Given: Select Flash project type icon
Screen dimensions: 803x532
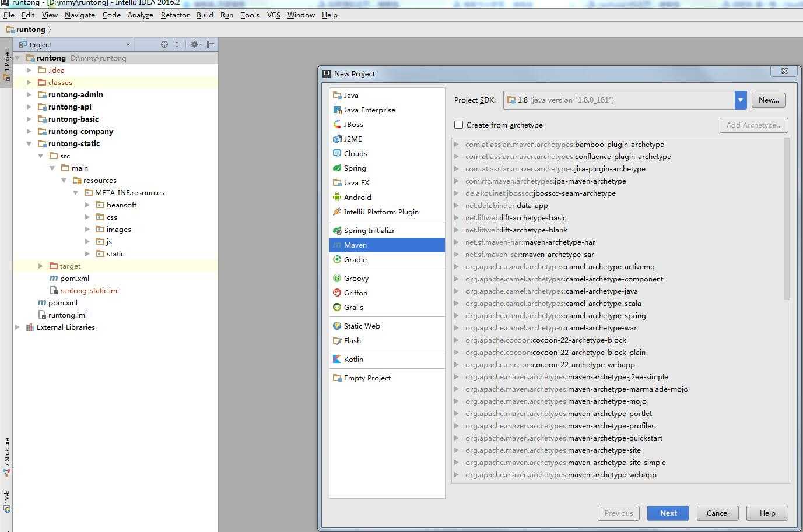Looking at the screenshot, I should [337, 340].
